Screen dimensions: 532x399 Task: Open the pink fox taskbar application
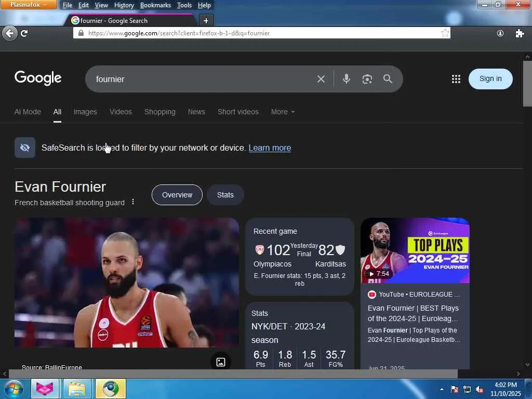tap(45, 389)
